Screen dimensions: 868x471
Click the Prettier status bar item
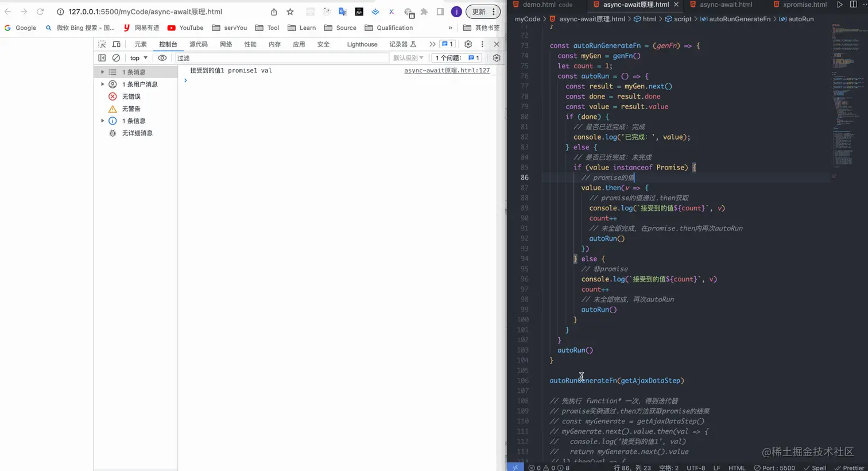849,468
